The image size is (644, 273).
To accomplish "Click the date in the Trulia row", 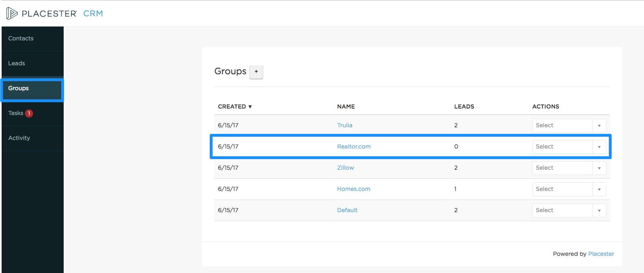I will coord(228,125).
